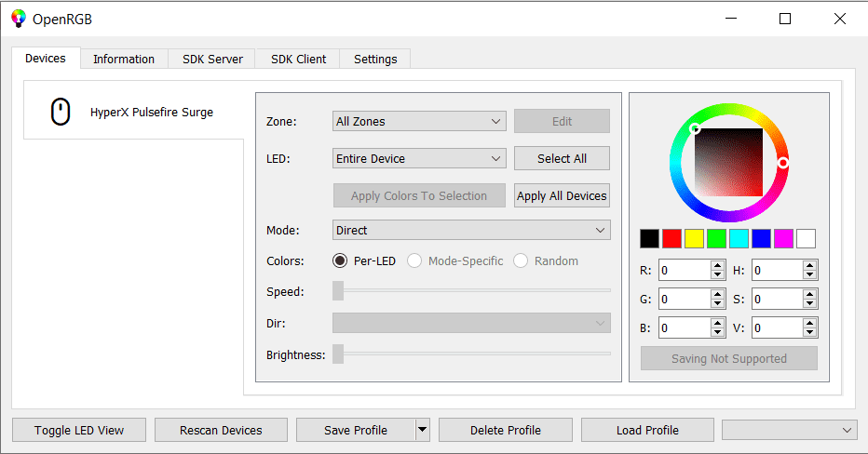Click the Delete Profile button
The image size is (868, 454).
pos(506,430)
